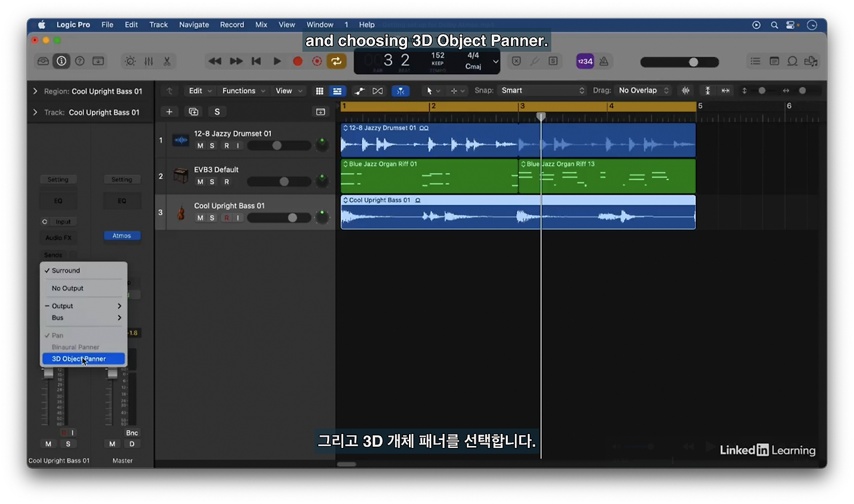Click the Tuner button

pyautogui.click(x=534, y=61)
